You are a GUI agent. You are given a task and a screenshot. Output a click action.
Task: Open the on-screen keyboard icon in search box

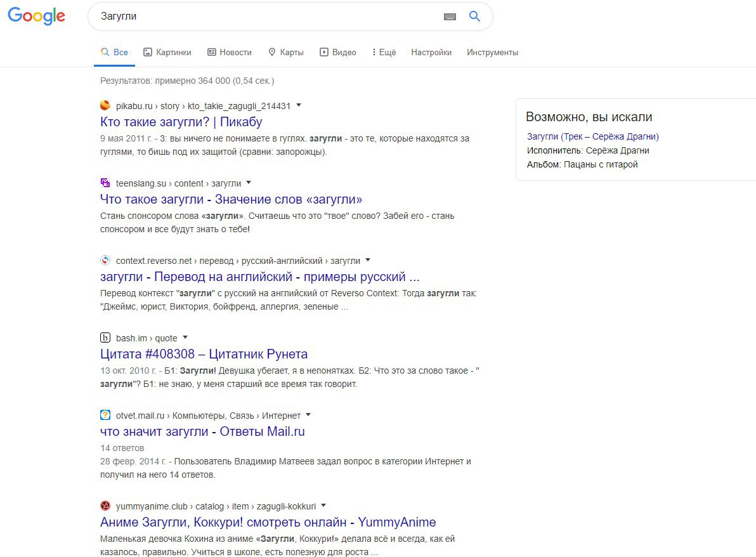tap(450, 16)
